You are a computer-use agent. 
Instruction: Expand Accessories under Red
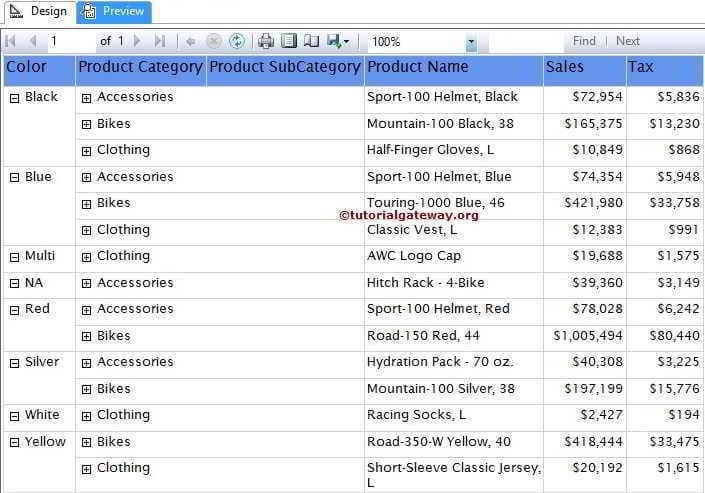click(x=86, y=310)
